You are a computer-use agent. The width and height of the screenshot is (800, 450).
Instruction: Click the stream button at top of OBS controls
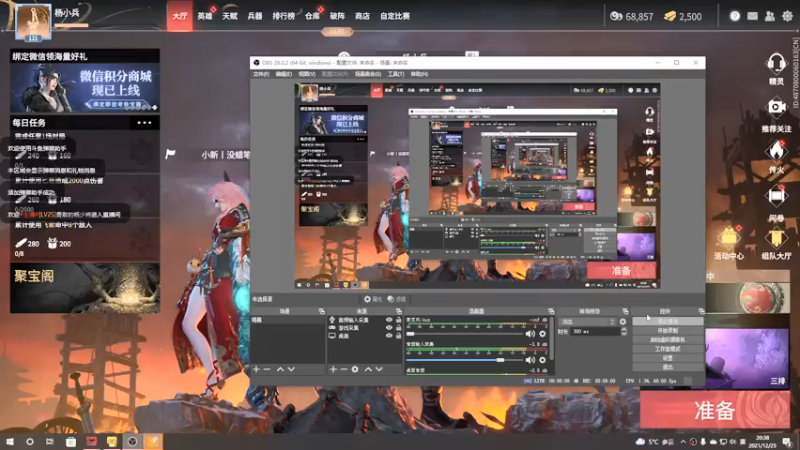tap(668, 321)
